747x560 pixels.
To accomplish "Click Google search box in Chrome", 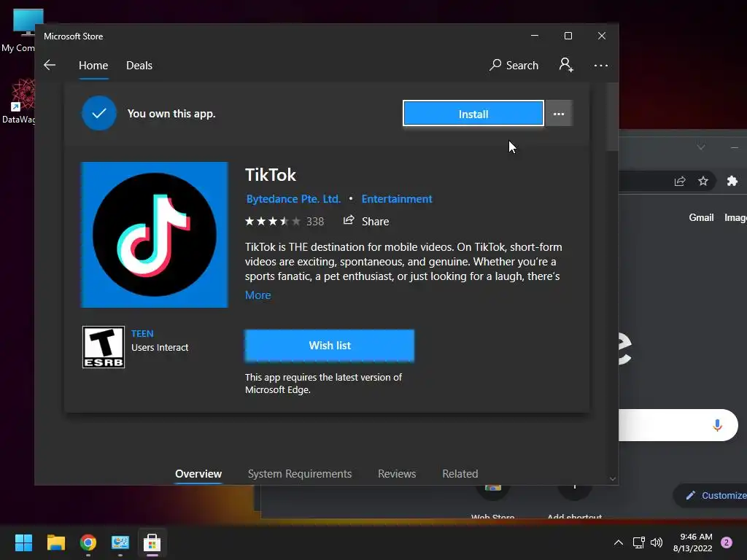I will pyautogui.click(x=678, y=425).
